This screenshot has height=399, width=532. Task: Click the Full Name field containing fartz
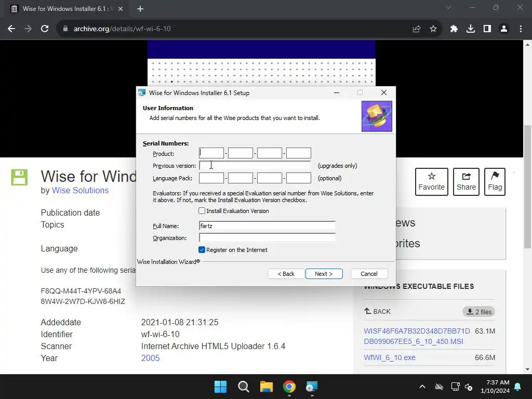(x=268, y=226)
